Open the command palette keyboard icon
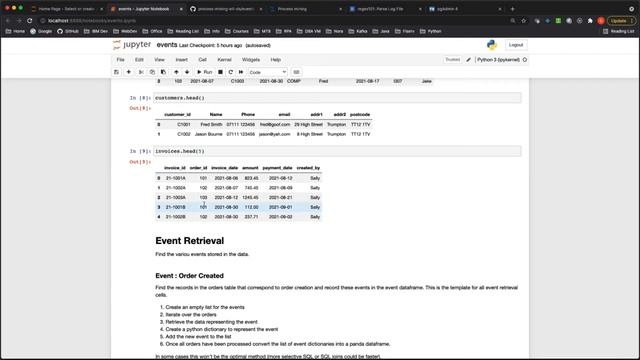Screen dimensions: 640x360 click(296, 72)
